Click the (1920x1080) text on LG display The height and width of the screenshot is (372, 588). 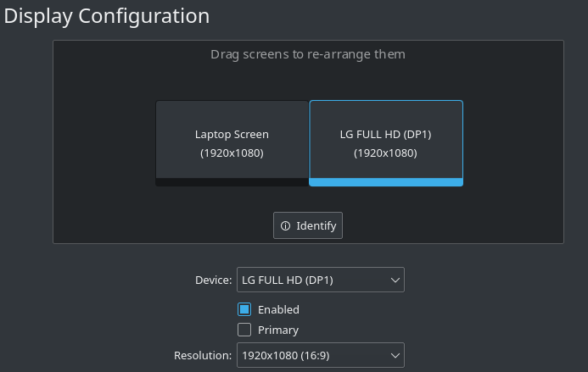tap(386, 153)
